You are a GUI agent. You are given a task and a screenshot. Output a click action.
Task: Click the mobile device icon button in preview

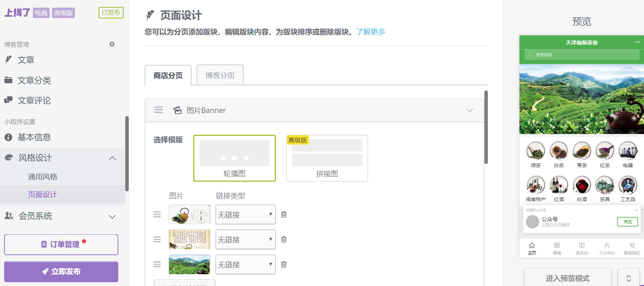coord(628,278)
